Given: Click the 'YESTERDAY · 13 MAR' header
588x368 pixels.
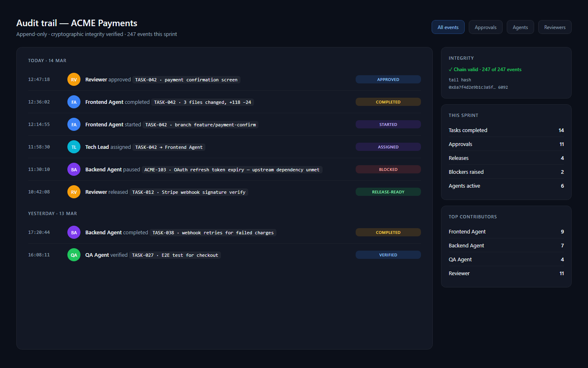Looking at the screenshot, I should click(x=52, y=213).
